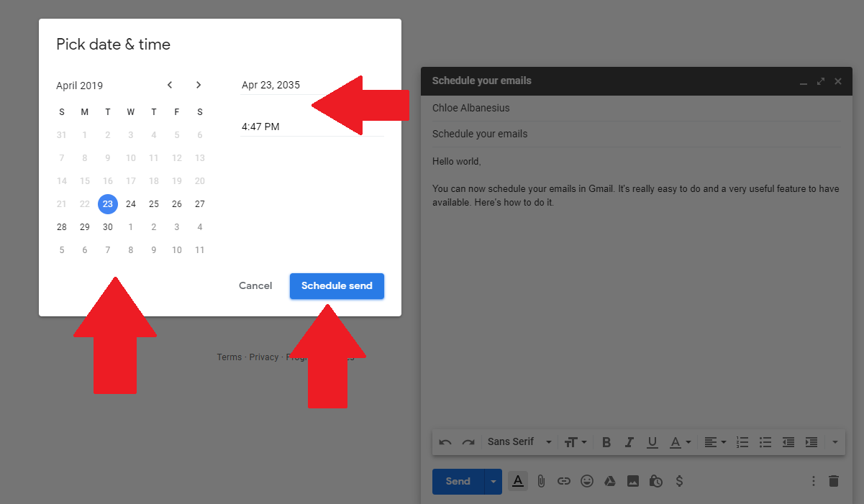Toggle italic formatting in compose toolbar
This screenshot has height=504, width=864.
[x=629, y=442]
